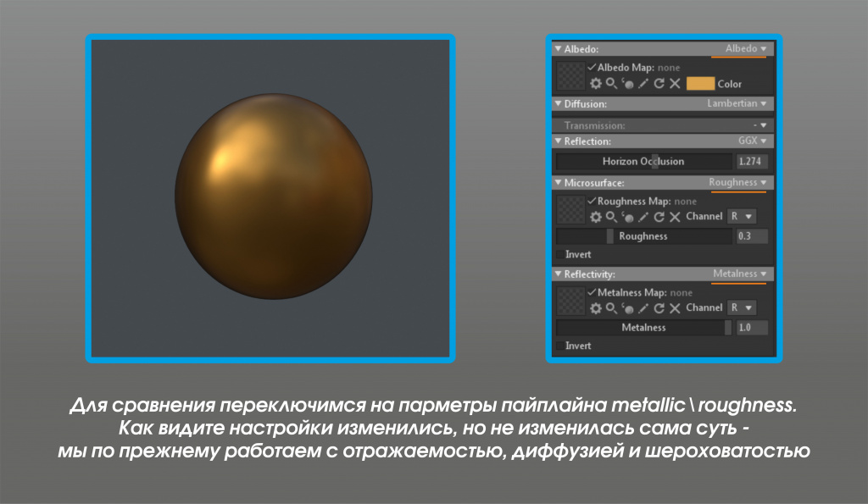The image size is (868, 504).
Task: Open Metalness Map gear settings
Action: [x=596, y=308]
